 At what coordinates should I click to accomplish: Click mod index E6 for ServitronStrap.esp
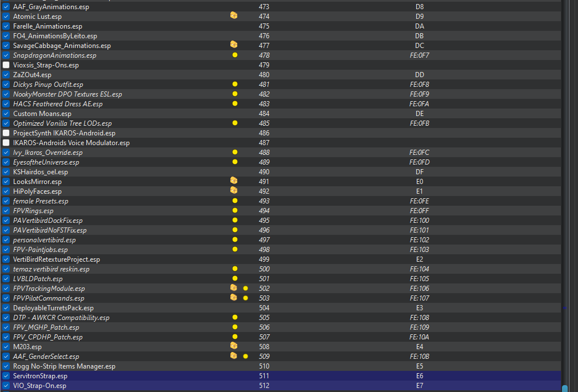[420, 376]
